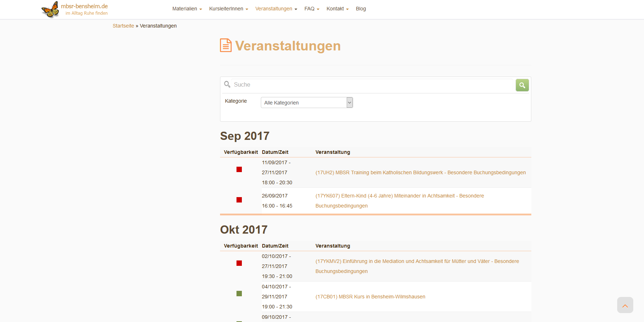Click red availability square for 17UH2 course

tap(239, 169)
